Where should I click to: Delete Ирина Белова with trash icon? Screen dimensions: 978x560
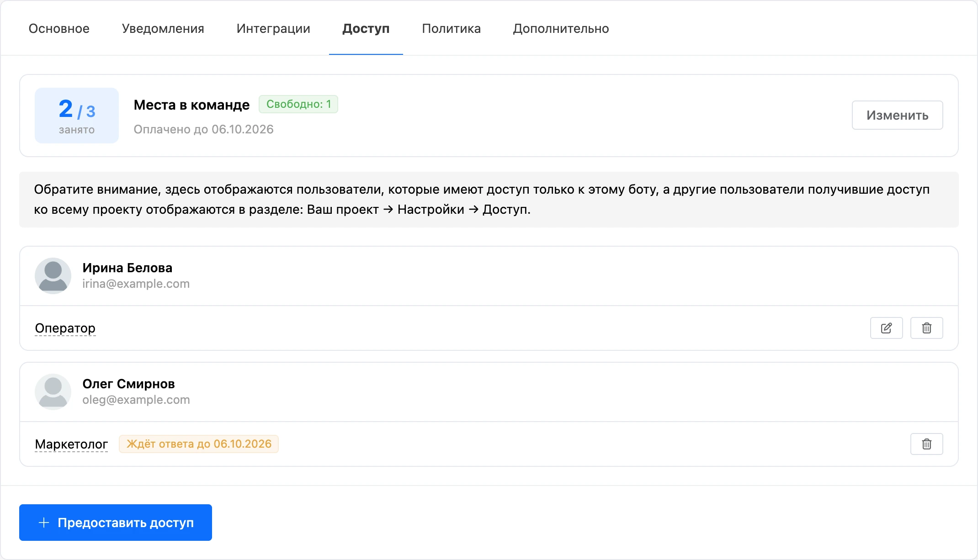[926, 328]
